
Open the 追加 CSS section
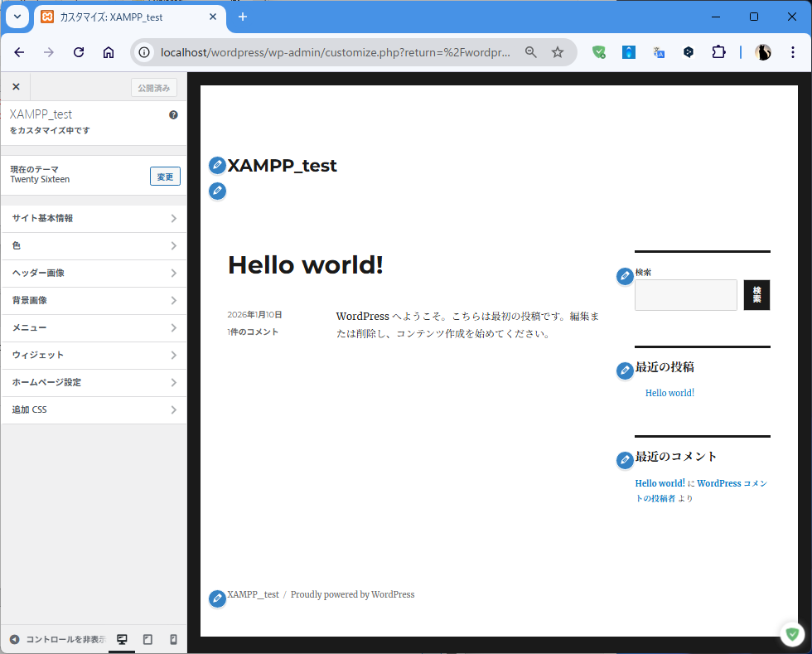[x=94, y=410]
